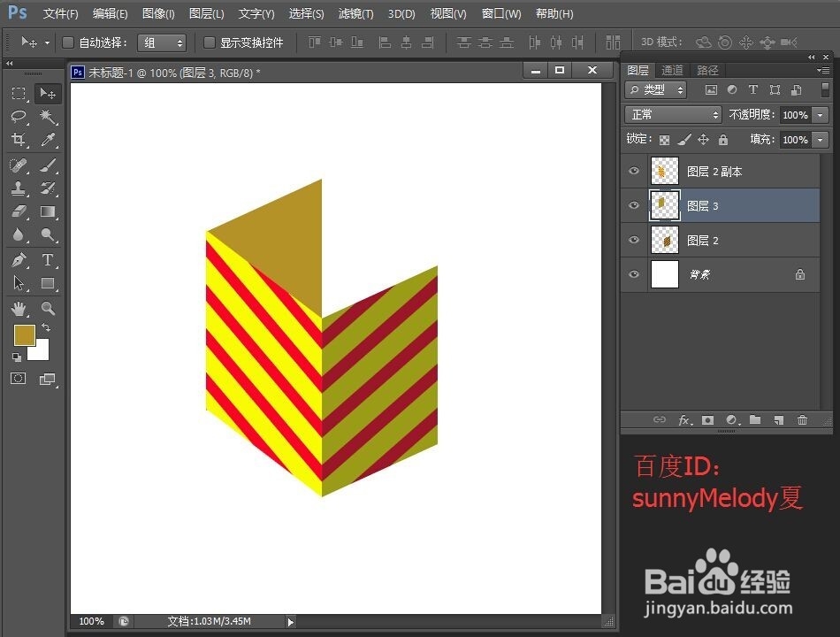The image size is (840, 637).
Task: Select the Eraser tool
Action: click(19, 211)
